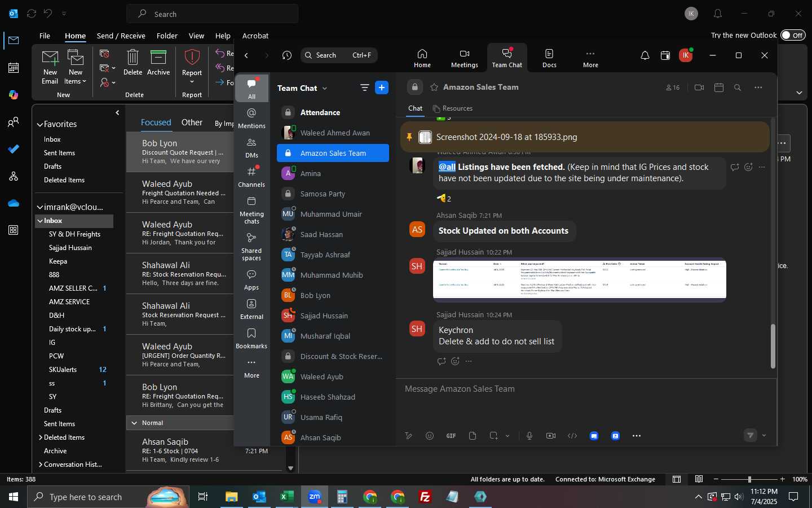Open Shared spaces in Zoom sidebar
Viewport: 812px width, 508px height.
click(x=251, y=247)
